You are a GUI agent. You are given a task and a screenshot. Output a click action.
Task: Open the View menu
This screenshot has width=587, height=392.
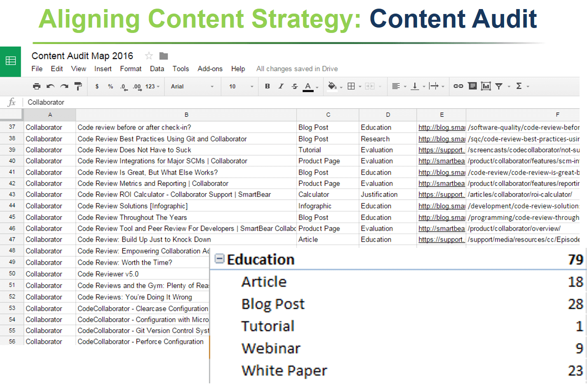78,69
